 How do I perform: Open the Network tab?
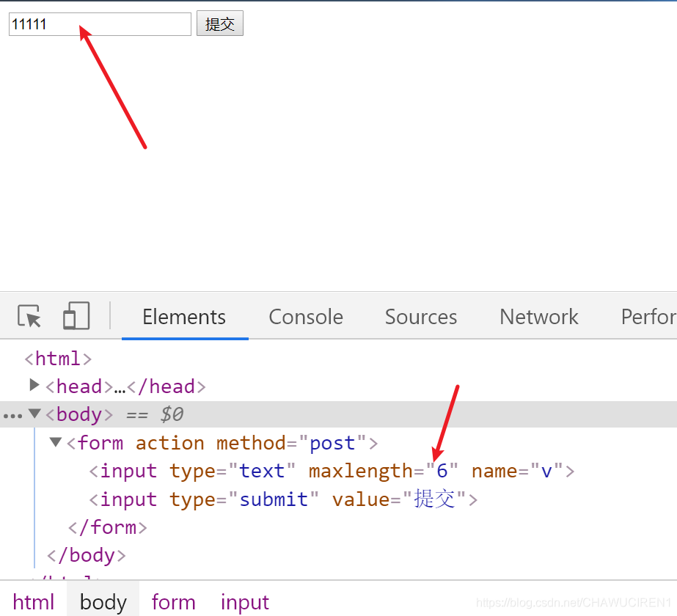(x=539, y=317)
